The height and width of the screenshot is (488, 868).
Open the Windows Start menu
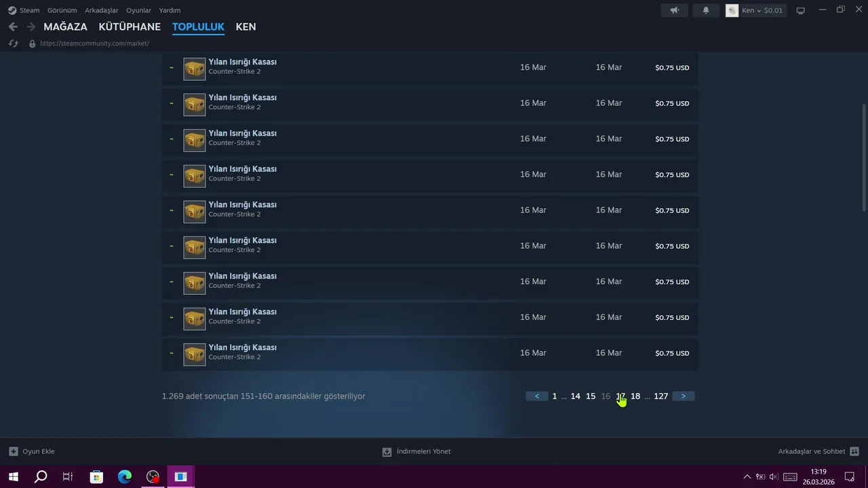14,476
